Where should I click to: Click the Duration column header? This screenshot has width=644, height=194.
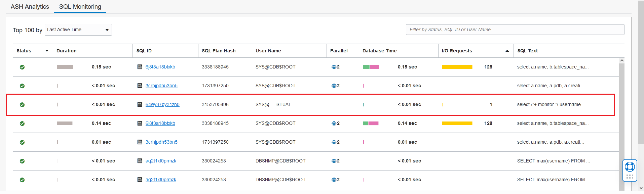click(x=67, y=51)
